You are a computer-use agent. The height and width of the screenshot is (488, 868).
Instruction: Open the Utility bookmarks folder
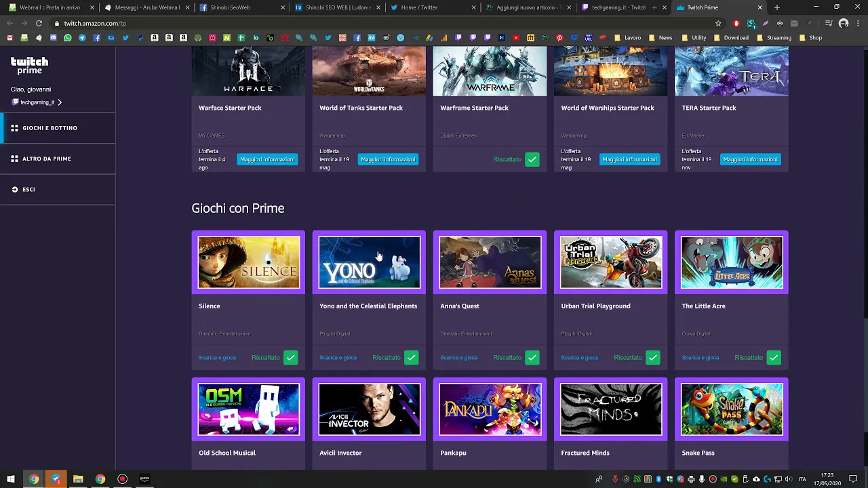pos(694,38)
